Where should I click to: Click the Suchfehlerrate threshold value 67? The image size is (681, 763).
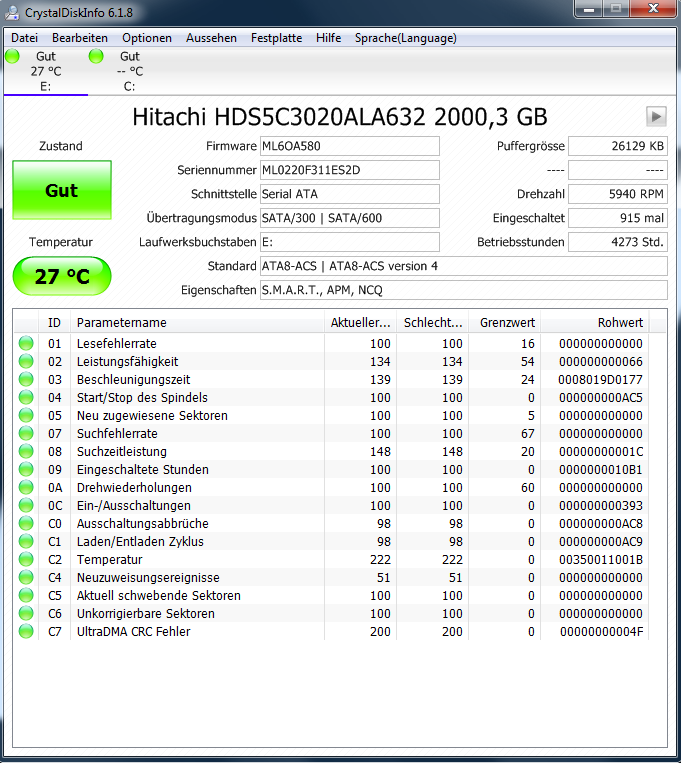coord(528,434)
